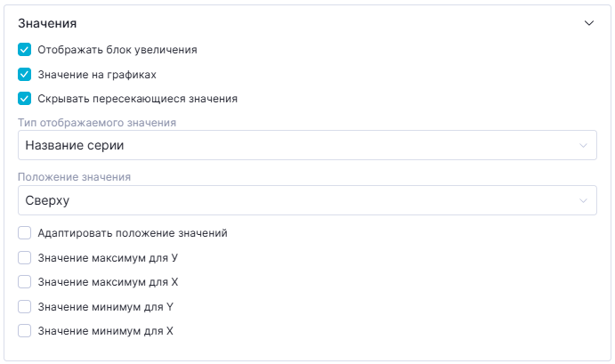
Task: Disable the Скрывать пересекающиеся значения checkbox
Action: [x=25, y=99]
